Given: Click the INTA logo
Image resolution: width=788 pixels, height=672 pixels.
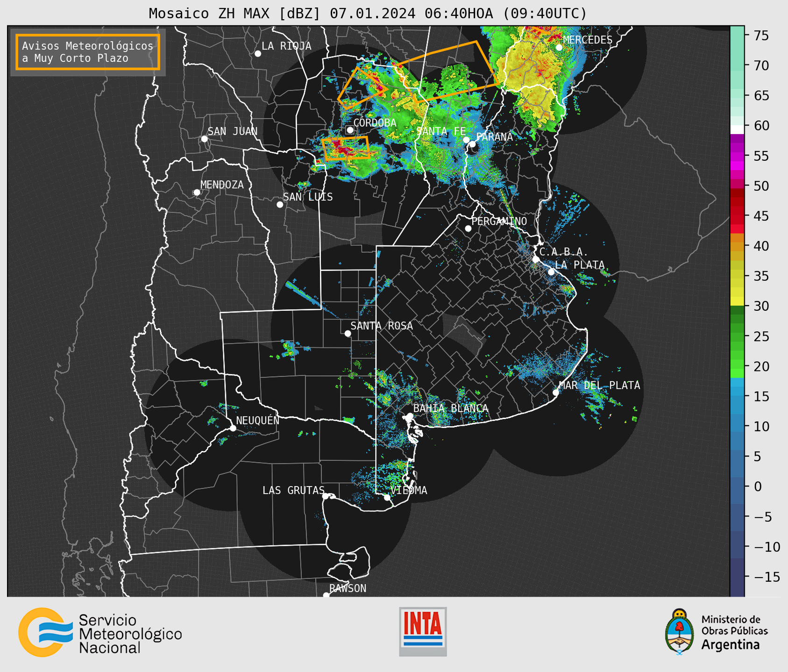Looking at the screenshot, I should tap(423, 631).
